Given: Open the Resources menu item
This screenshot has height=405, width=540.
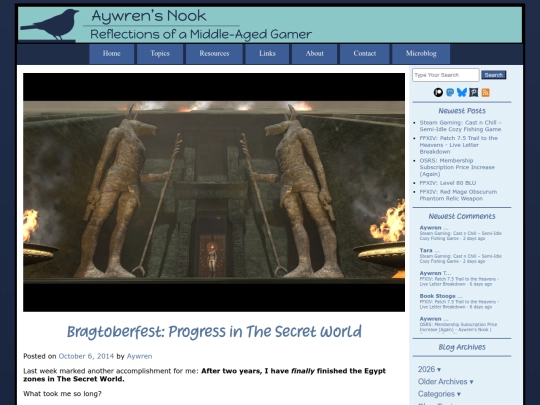Looking at the screenshot, I should [214, 54].
